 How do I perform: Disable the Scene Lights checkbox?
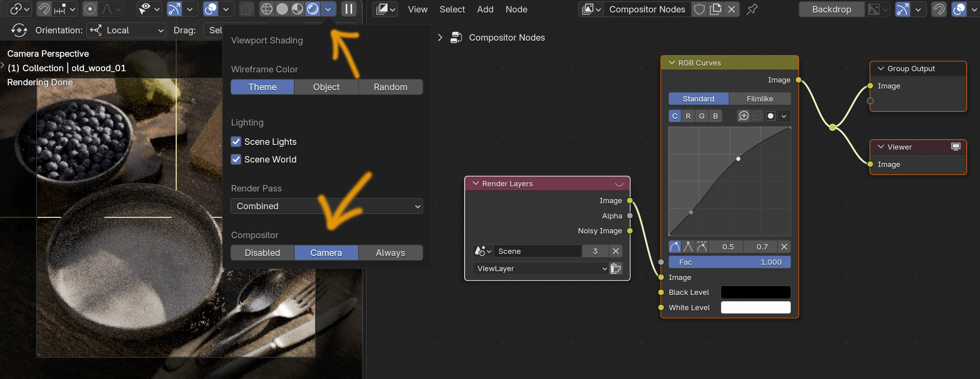pos(236,142)
